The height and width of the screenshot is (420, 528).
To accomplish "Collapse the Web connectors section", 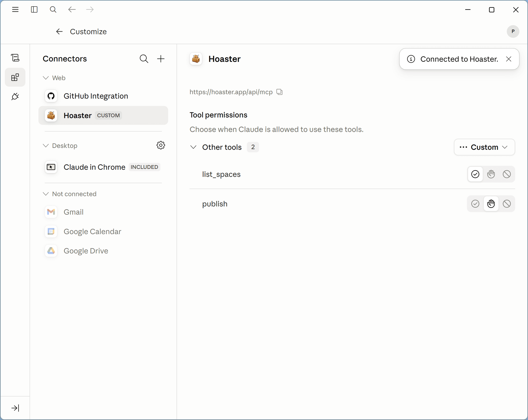I will 46,78.
